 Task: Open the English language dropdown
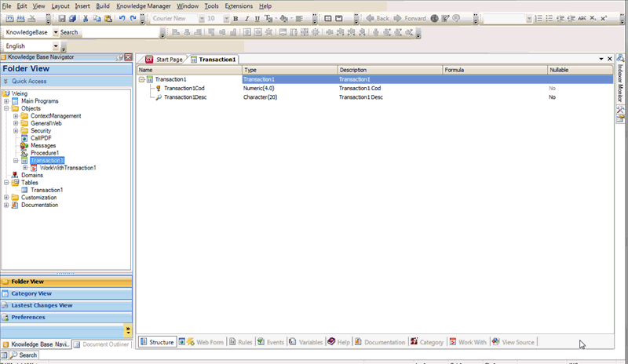pos(56,46)
